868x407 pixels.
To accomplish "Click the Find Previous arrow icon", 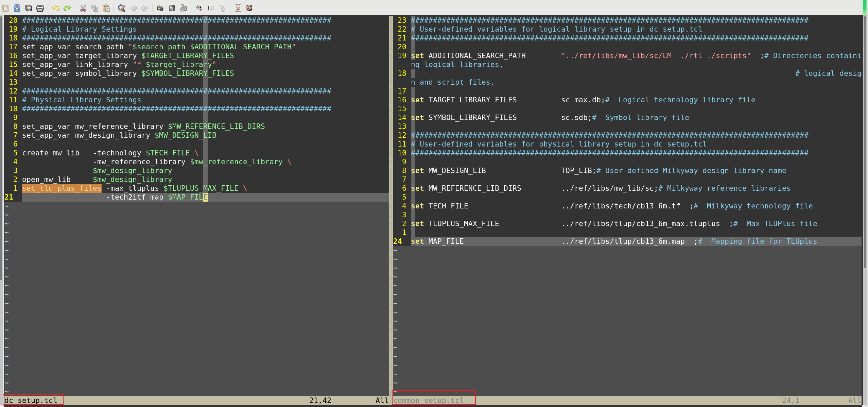I will coord(145,8).
